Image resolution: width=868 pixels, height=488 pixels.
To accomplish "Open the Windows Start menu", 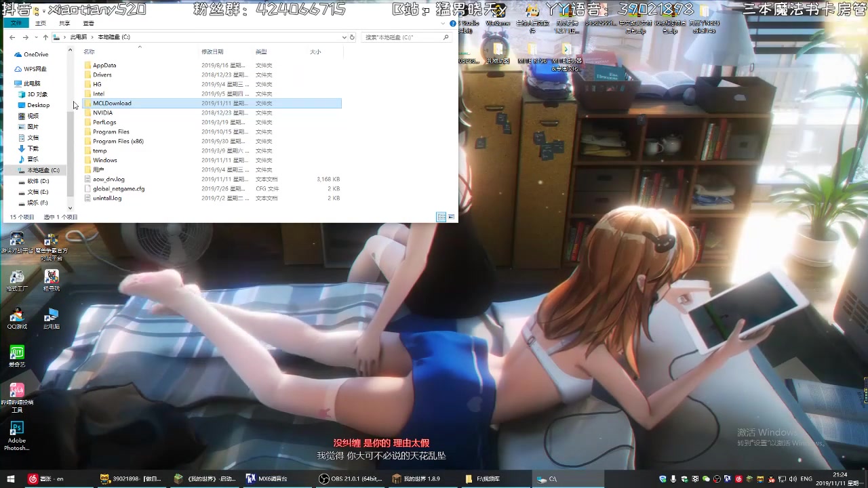I will pos(9,479).
